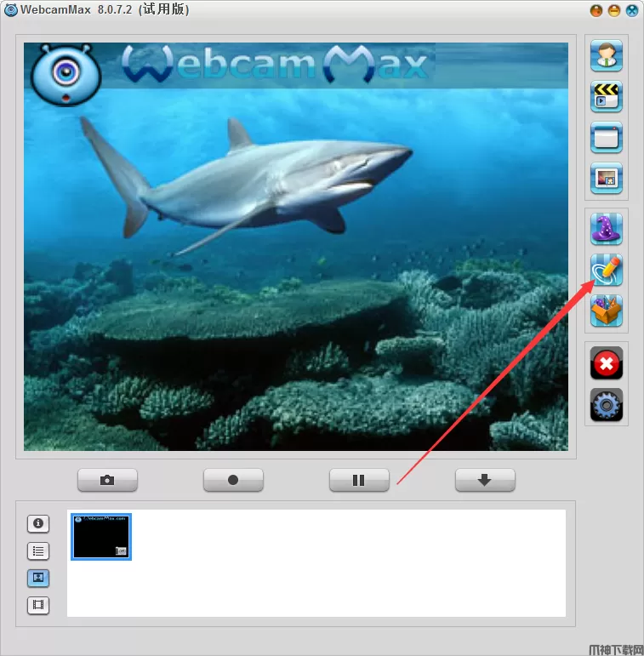Open the wizard hat effects icon

pos(607,229)
